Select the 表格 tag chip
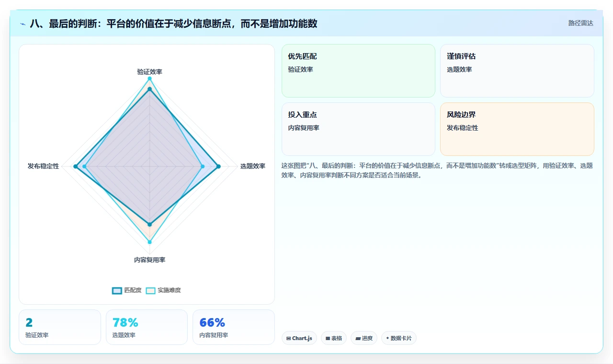Screen dimensions: 613x364 click(334, 338)
